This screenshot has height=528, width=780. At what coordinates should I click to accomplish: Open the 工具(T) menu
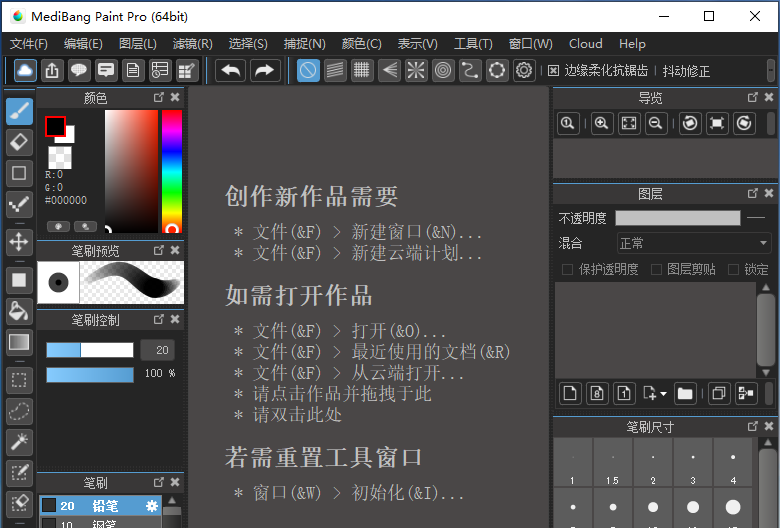point(473,44)
